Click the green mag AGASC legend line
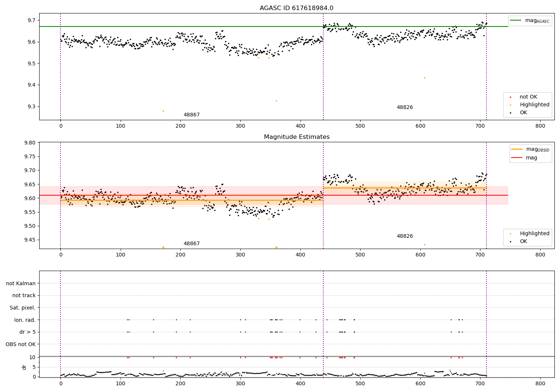Image resolution: width=560 pixels, height=392 pixels. click(x=516, y=21)
